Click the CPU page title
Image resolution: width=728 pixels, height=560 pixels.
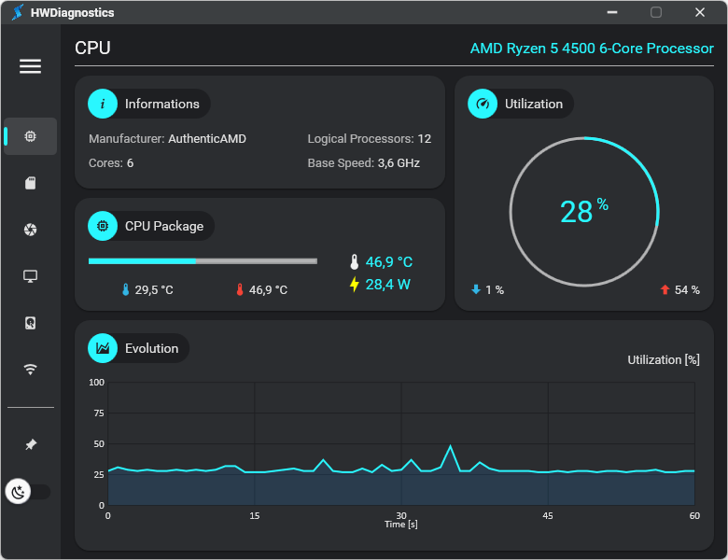[x=92, y=49]
